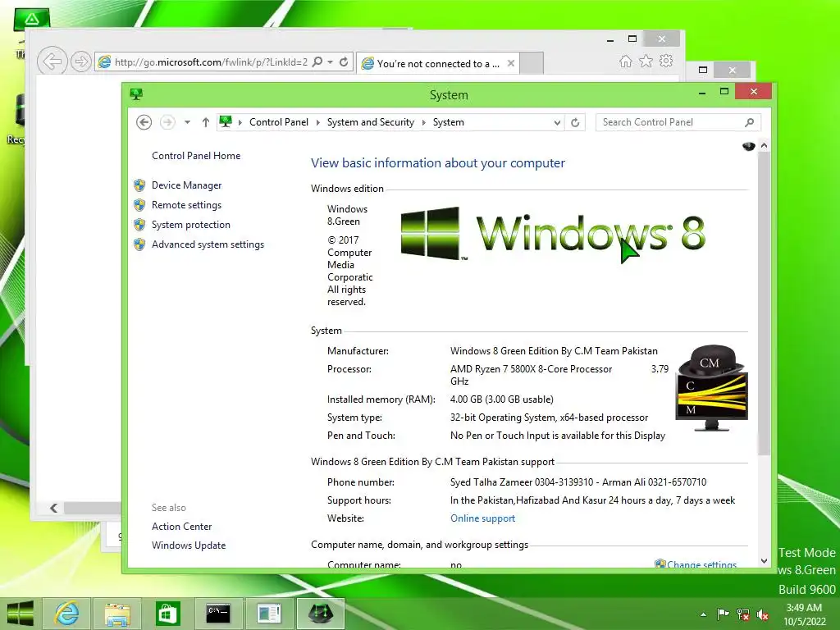This screenshot has width=840, height=630.
Task: Click the document window taskbar icon
Action: [x=269, y=614]
